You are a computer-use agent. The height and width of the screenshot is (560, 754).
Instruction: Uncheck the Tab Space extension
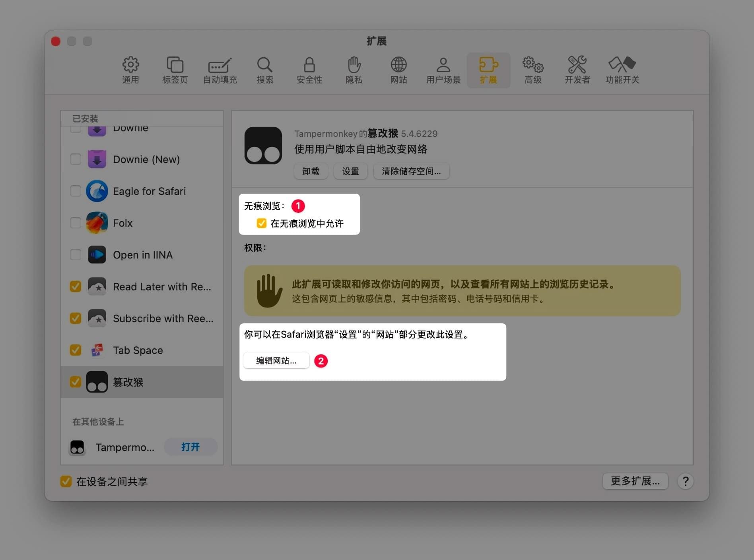pos(75,350)
